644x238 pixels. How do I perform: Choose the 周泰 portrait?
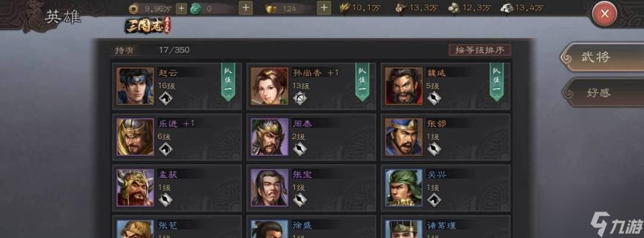click(269, 137)
